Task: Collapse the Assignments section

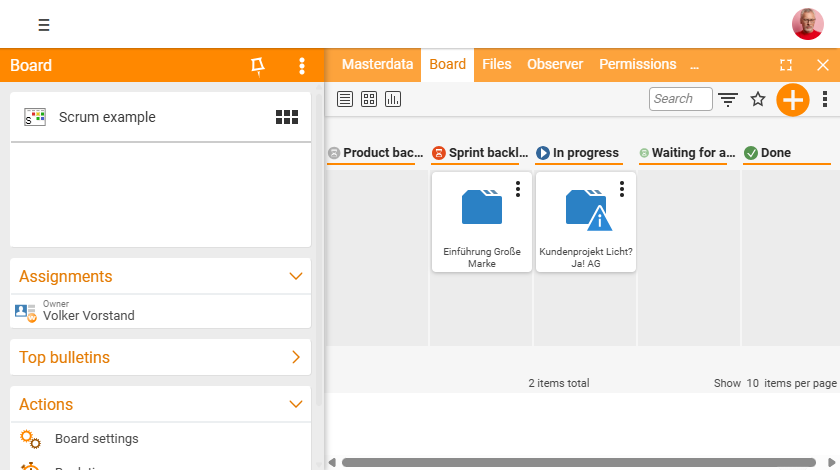Action: (296, 277)
